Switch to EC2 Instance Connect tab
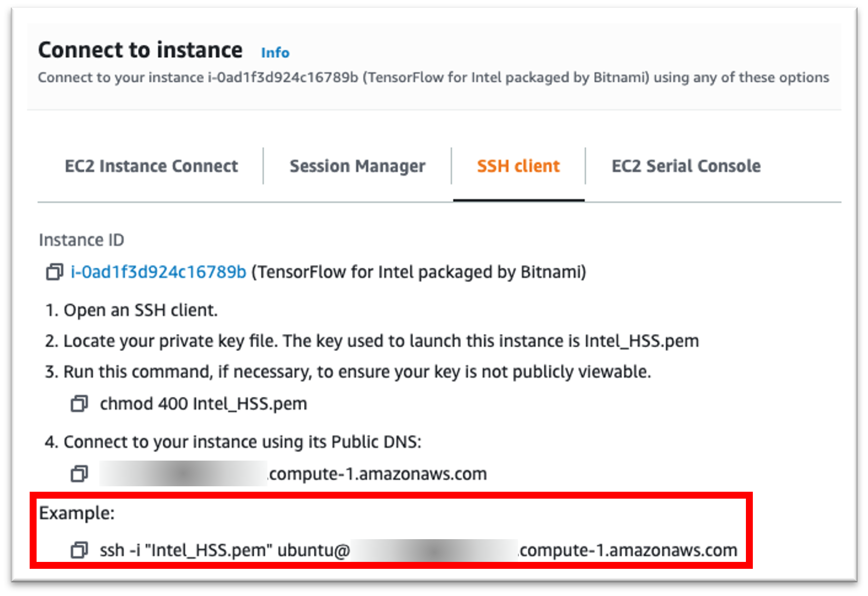This screenshot has height=596, width=868. pyautogui.click(x=151, y=166)
